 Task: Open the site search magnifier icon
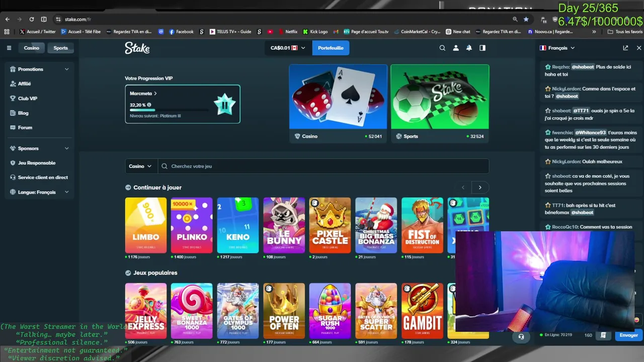(x=442, y=48)
